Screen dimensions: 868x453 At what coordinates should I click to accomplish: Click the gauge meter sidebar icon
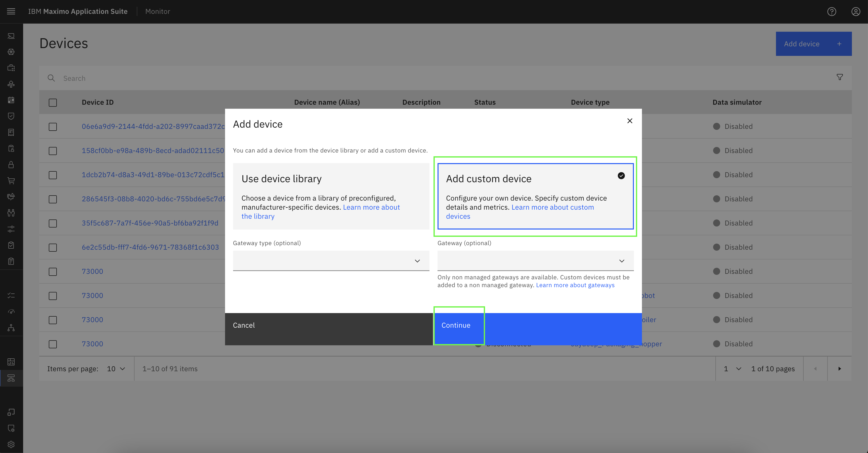pyautogui.click(x=11, y=311)
